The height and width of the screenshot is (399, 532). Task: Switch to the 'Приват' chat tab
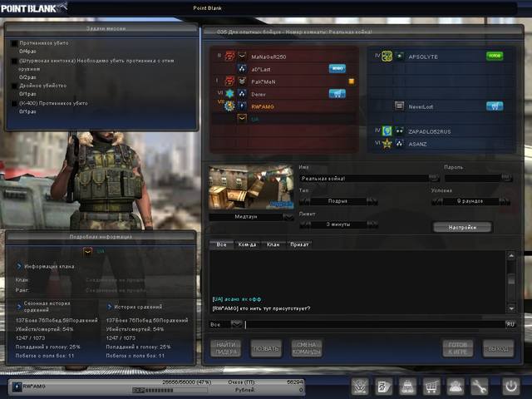[299, 244]
